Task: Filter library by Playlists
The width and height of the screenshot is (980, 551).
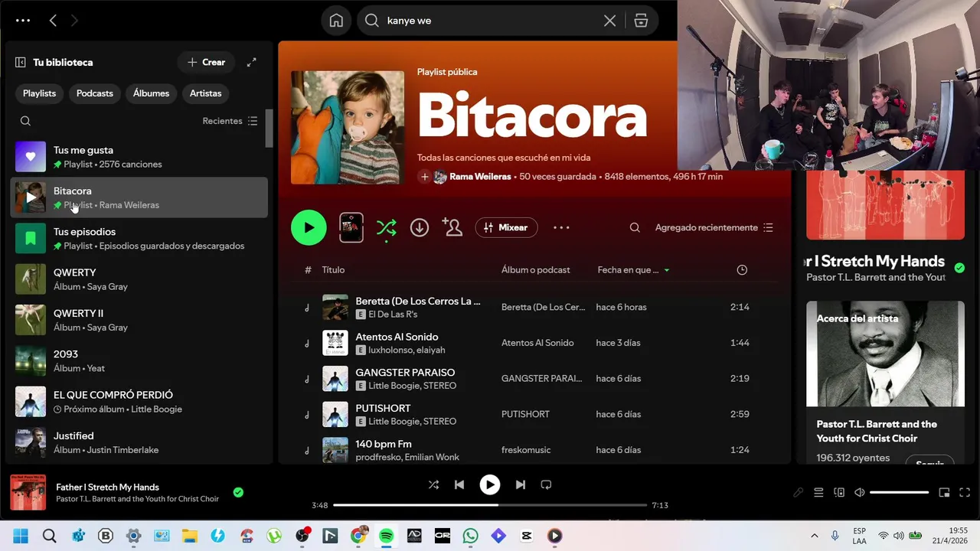Action: coord(39,93)
